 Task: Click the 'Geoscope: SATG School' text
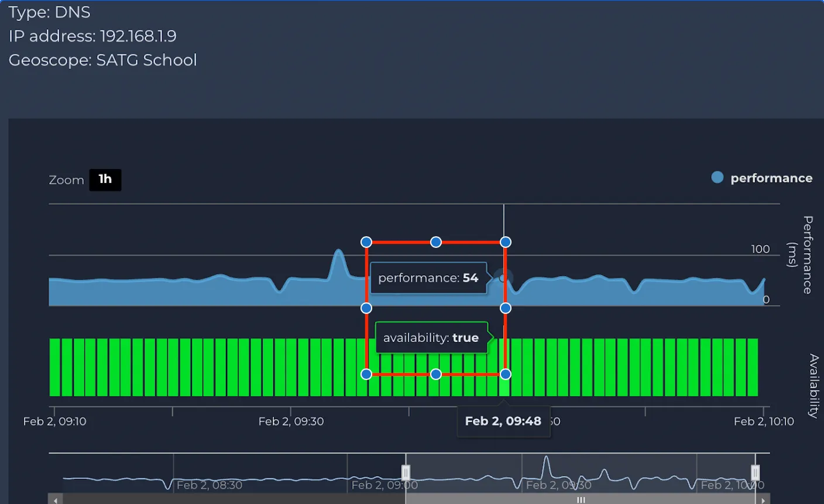pos(103,60)
